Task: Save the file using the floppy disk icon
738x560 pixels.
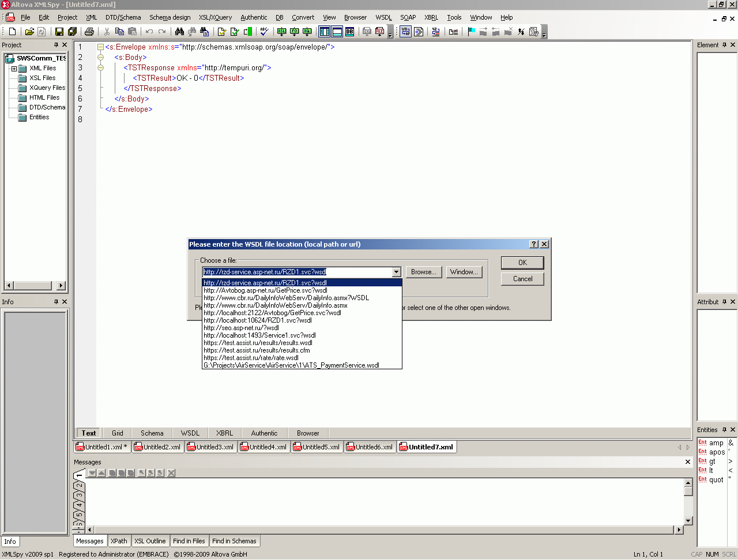Action: pyautogui.click(x=59, y=32)
